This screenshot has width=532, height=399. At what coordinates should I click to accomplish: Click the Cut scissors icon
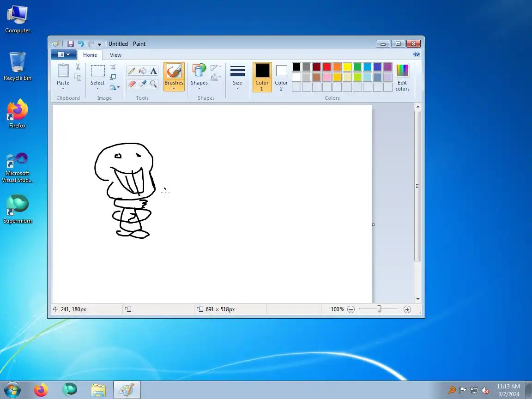pos(78,67)
